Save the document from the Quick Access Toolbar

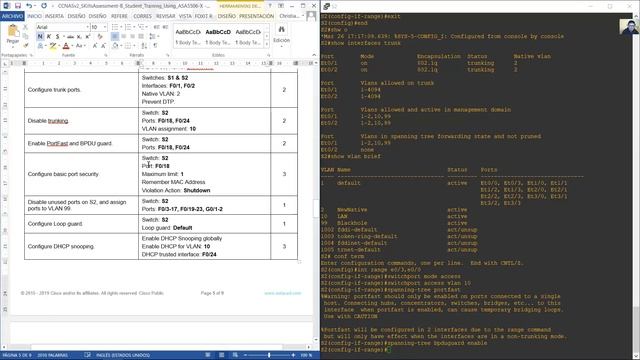coord(18,6)
